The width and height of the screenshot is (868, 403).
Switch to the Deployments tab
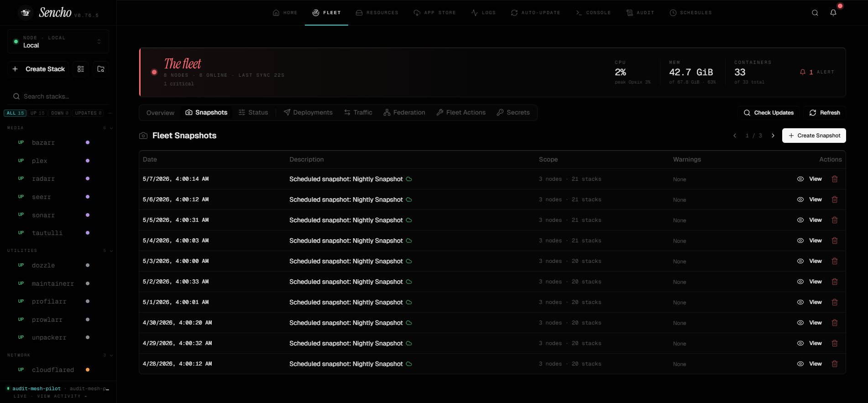308,113
